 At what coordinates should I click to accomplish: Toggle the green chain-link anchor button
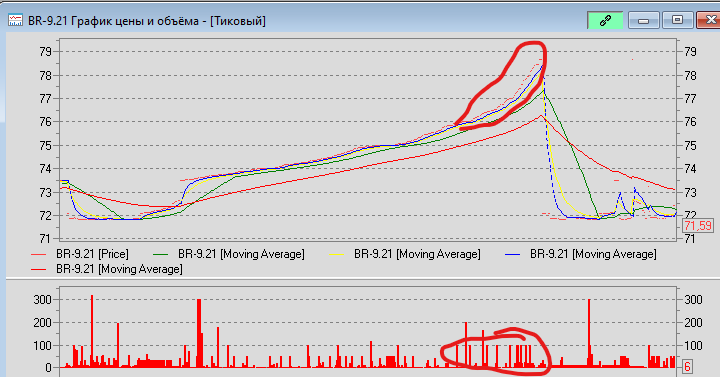pyautogui.click(x=605, y=21)
